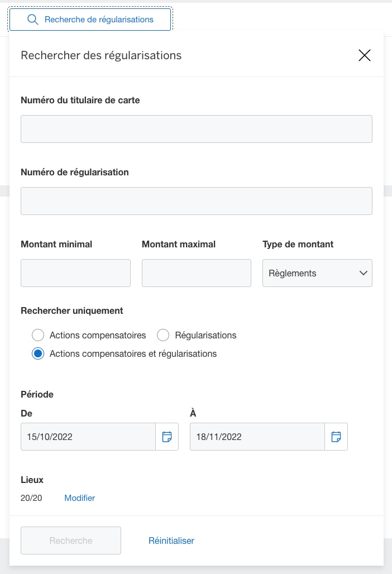The width and height of the screenshot is (392, 574).
Task: Open the Recherche de régularisations panel
Action: (89, 19)
